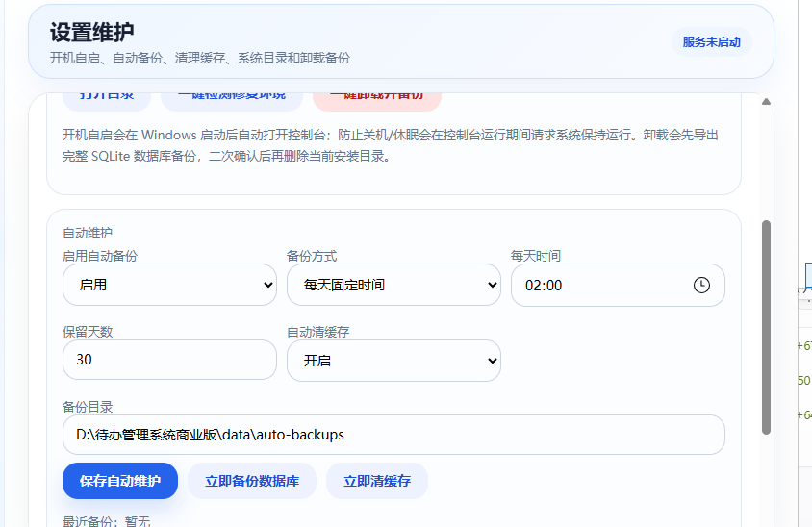
Task: Click the clock icon in the 每天时间 field
Action: tap(701, 285)
